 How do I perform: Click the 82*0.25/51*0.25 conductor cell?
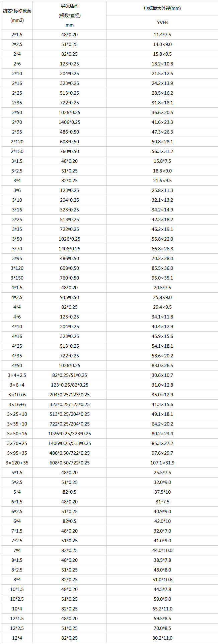point(70,375)
